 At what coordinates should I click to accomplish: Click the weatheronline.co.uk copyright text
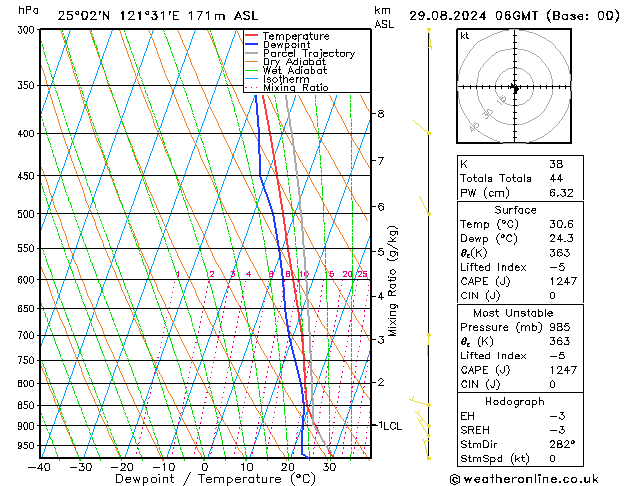[x=524, y=479]
